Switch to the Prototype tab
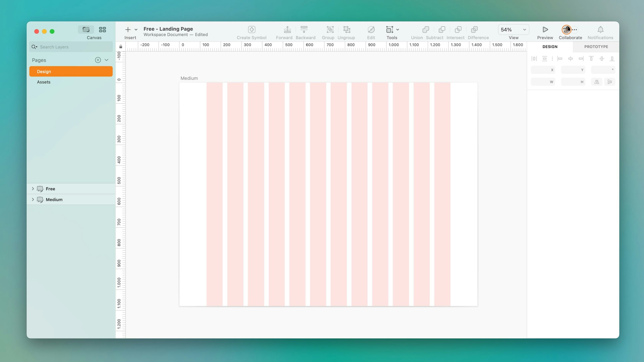This screenshot has width=644, height=362. coord(596,47)
